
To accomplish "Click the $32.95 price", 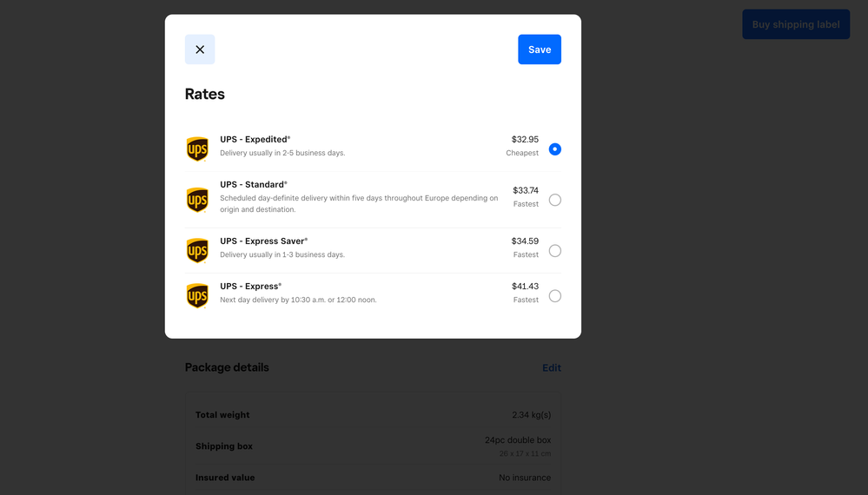I will [x=525, y=139].
